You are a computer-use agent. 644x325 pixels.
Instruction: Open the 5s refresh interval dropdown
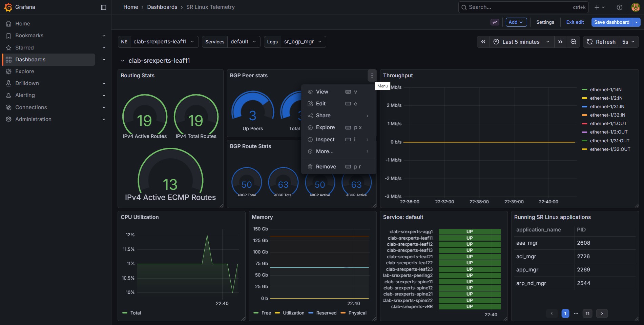point(628,42)
